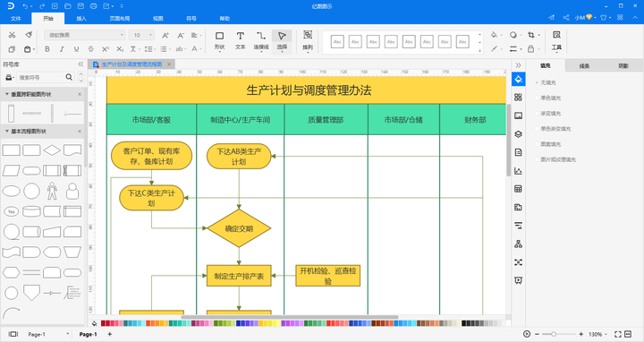Click the Undo arrow in title bar
The height and width of the screenshot is (342, 644).
coord(25,6)
